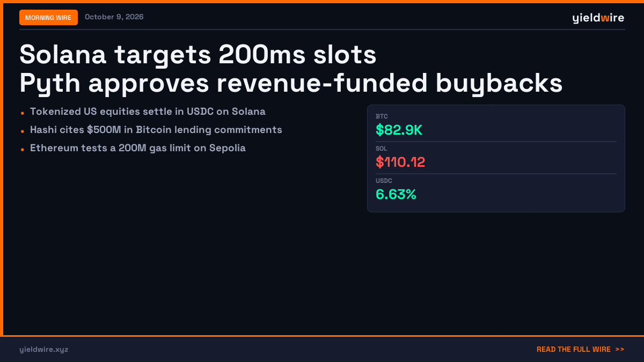644x362 pixels.
Task: Open Tokenized US equities settle story
Action: (x=148, y=112)
